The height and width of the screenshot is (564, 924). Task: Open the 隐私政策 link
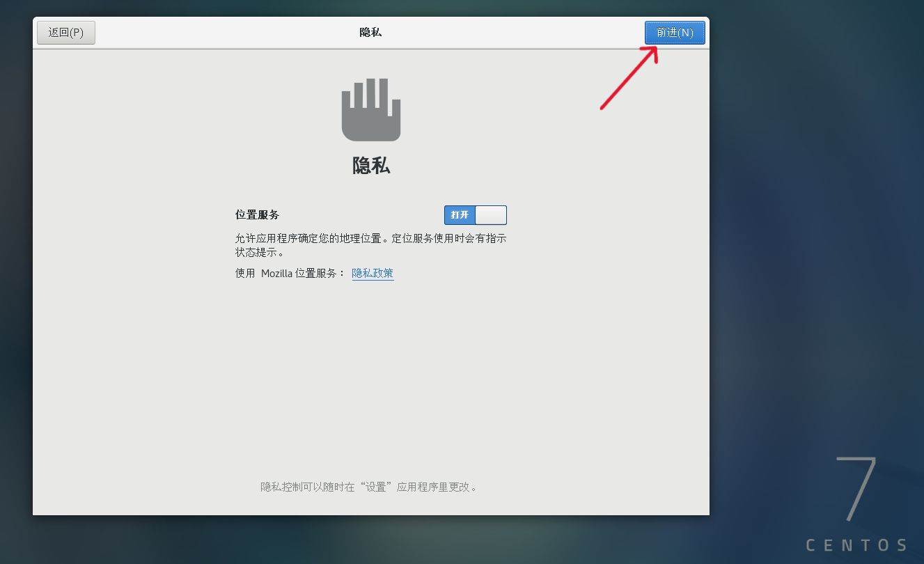373,274
